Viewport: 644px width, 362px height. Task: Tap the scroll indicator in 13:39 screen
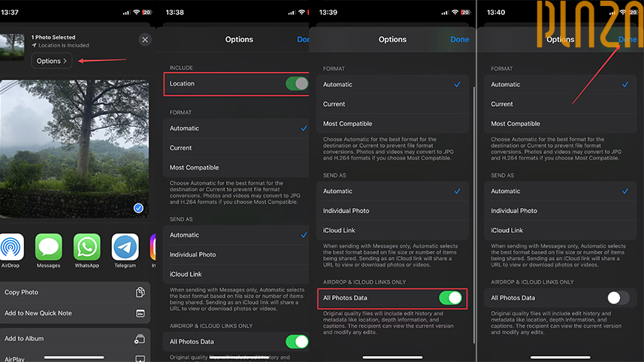(474, 215)
